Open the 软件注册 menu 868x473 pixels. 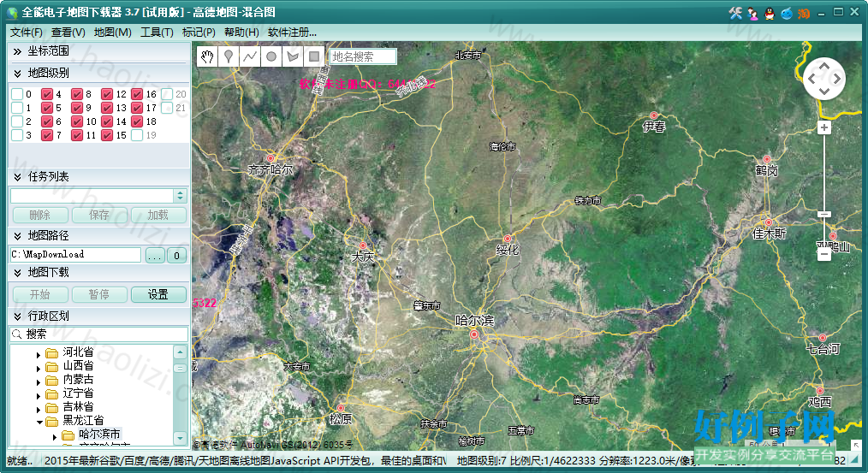pyautogui.click(x=292, y=33)
